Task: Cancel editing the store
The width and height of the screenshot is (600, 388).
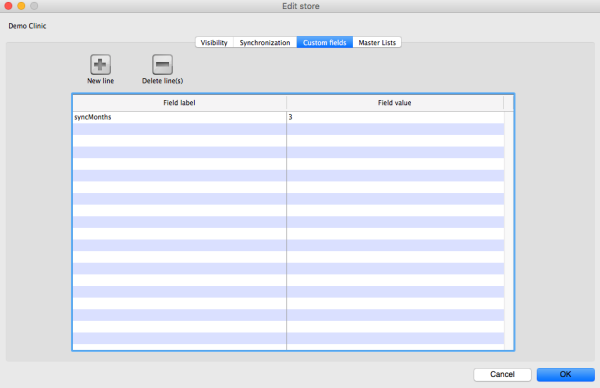Action: [x=502, y=375]
